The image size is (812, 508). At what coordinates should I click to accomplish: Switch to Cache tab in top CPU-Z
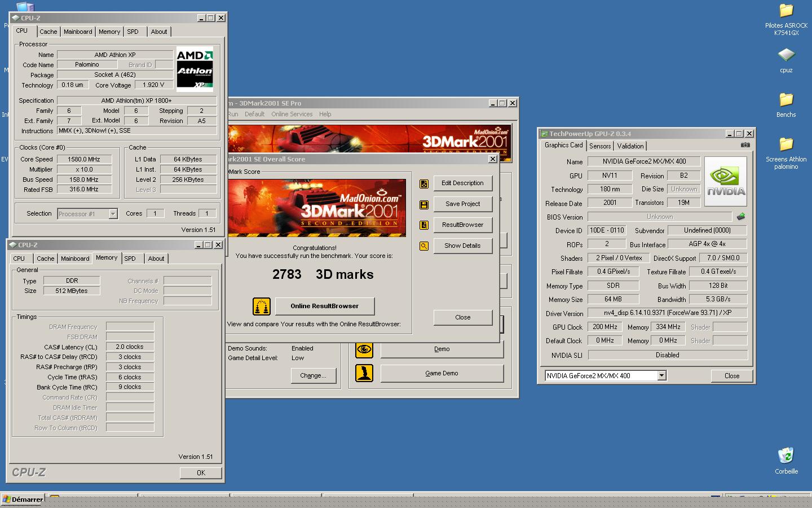pos(48,32)
